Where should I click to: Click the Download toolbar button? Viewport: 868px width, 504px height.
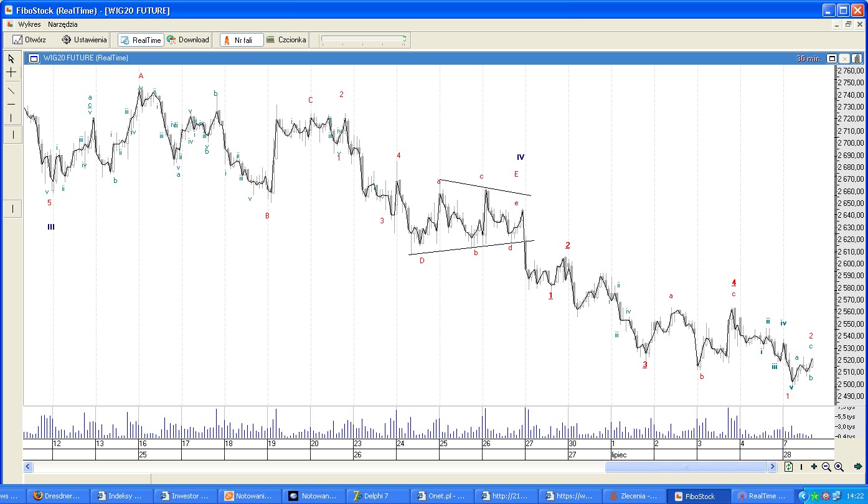tap(188, 40)
